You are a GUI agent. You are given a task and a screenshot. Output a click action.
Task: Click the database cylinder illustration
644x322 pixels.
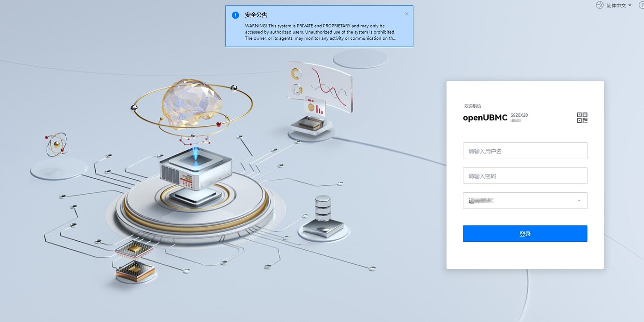(322, 208)
